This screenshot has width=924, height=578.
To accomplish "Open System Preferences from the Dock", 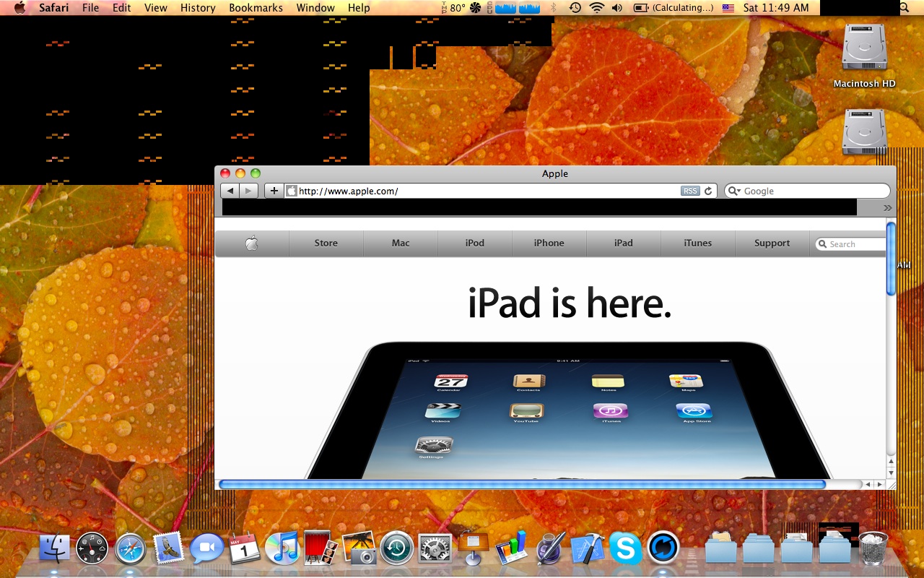I will coord(435,549).
